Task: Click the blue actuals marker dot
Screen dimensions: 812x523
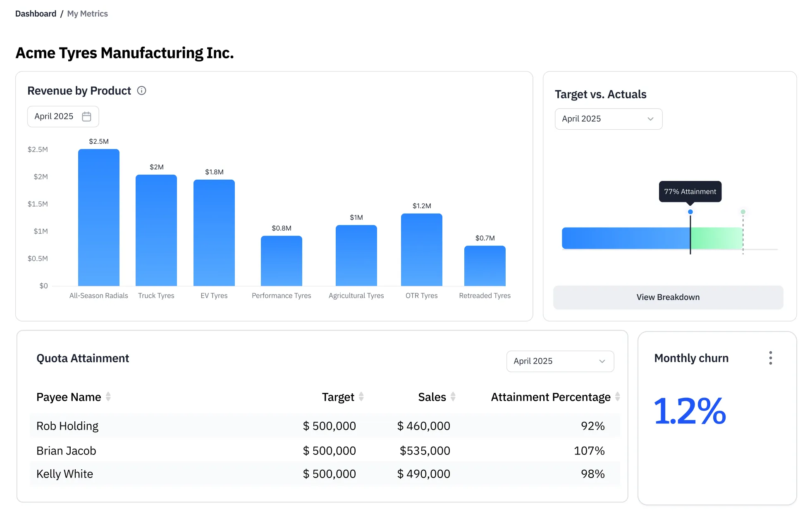Action: pos(690,212)
